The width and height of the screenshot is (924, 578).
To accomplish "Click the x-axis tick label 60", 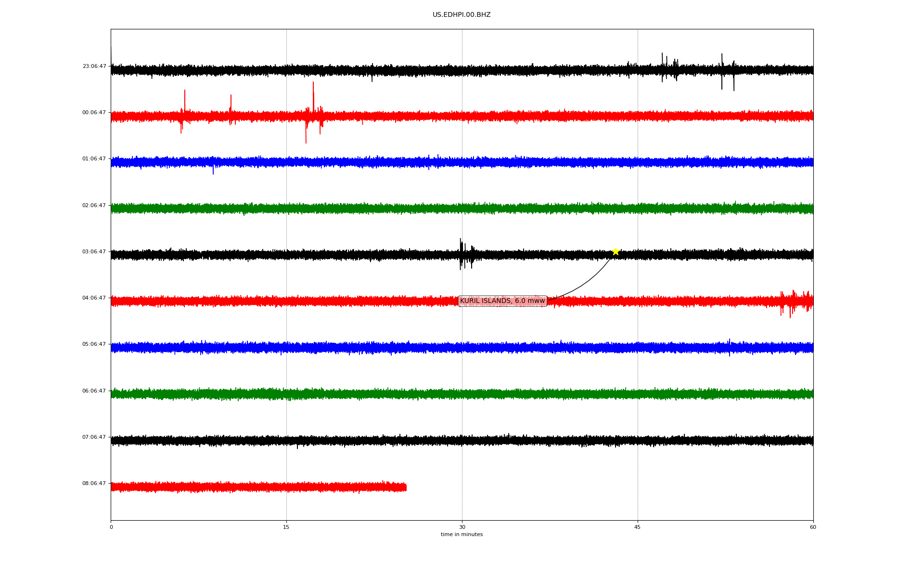I will click(x=813, y=527).
